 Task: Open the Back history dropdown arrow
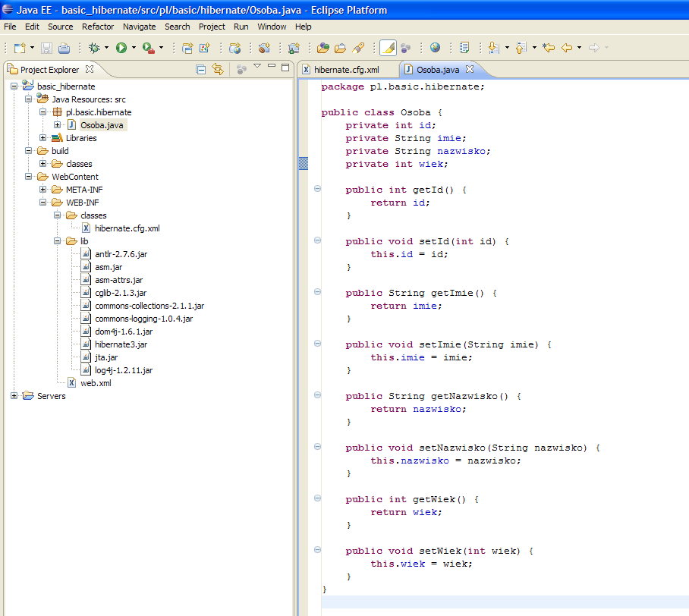(x=579, y=48)
